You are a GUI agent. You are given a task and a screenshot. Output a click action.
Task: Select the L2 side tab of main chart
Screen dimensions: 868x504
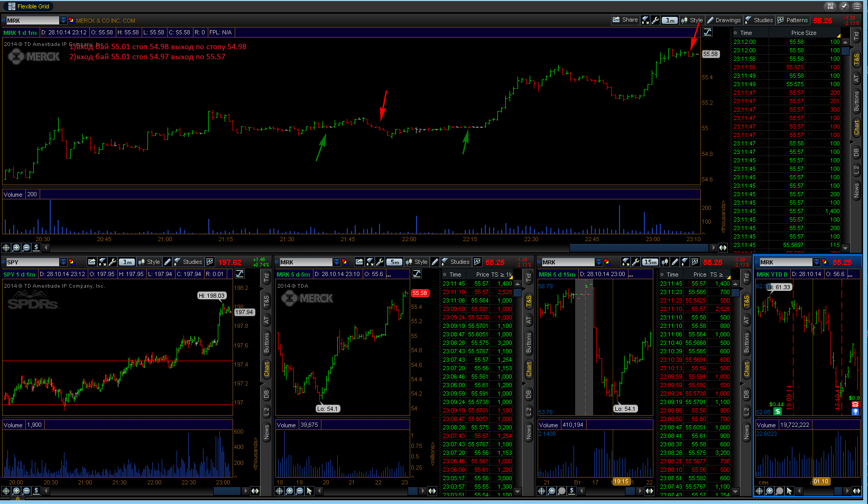point(857,170)
